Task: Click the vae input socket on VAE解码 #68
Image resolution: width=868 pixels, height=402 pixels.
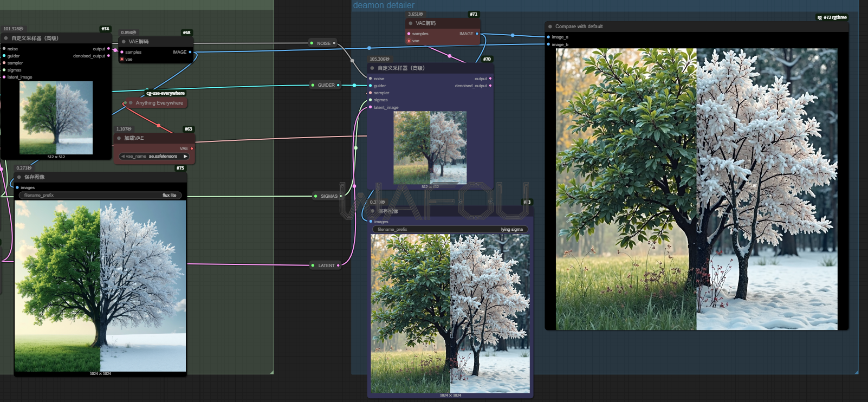Action: [122, 59]
